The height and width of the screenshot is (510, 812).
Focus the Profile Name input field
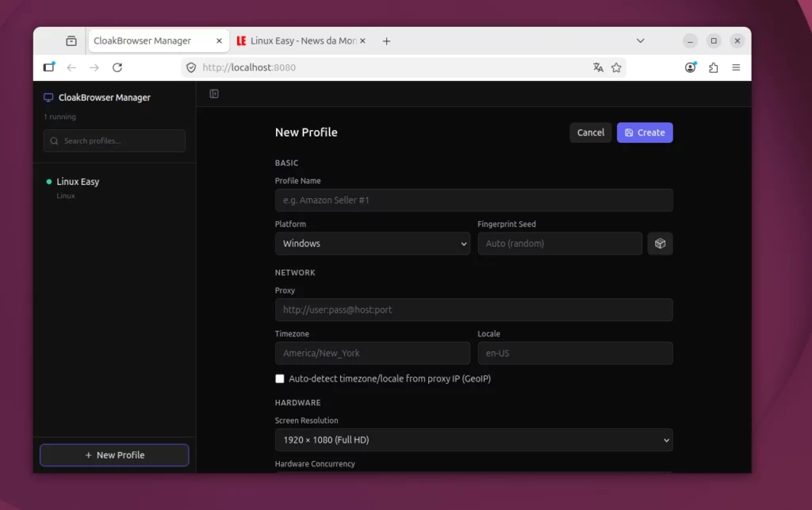[474, 200]
